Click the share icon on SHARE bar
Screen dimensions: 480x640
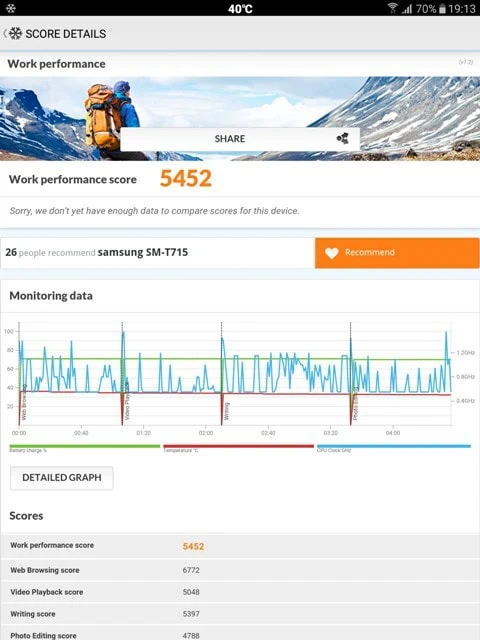[342, 139]
